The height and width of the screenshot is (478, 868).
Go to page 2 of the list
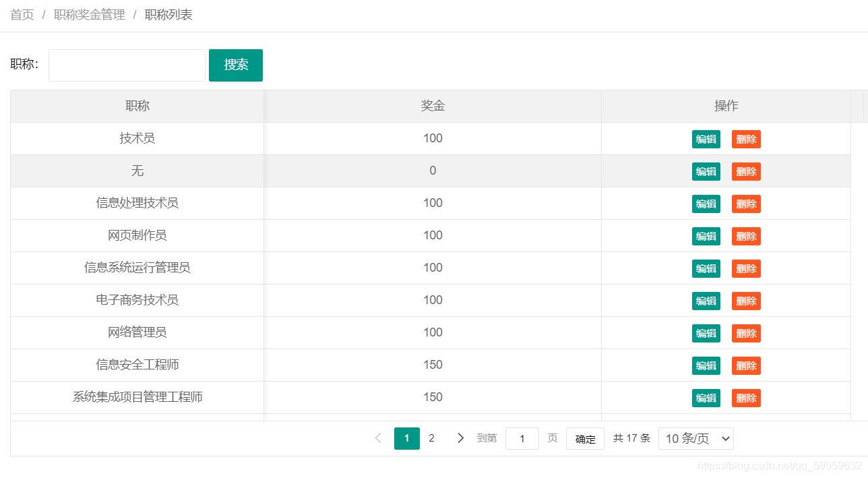click(432, 438)
